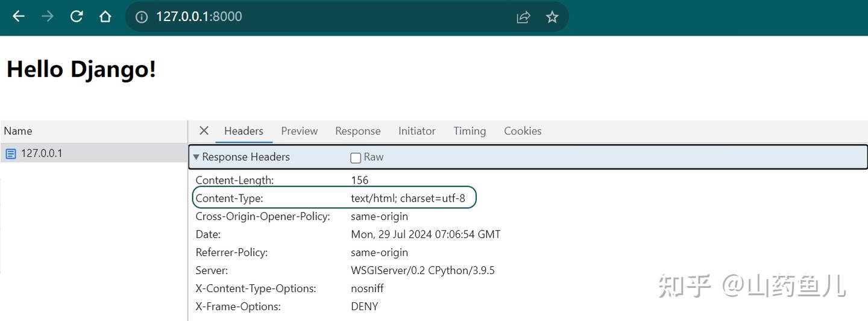Open the Initiator tab
Viewport: 868px width, 321px height.
pyautogui.click(x=417, y=131)
